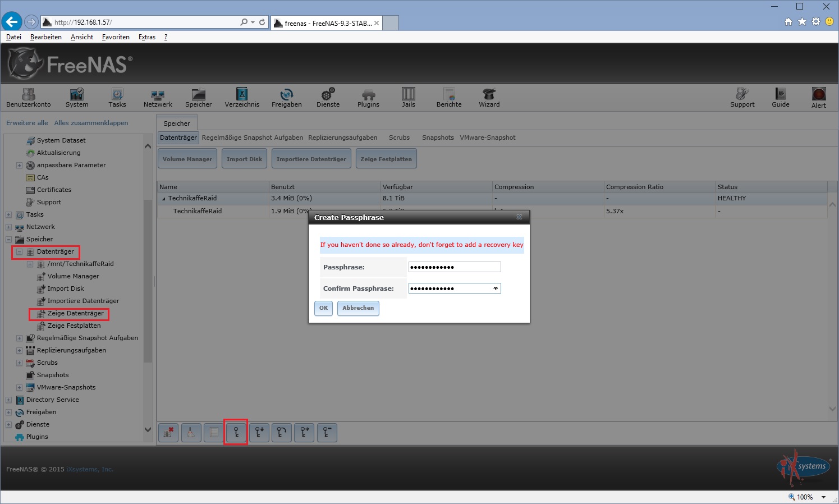
Task: Select Zeige Datenträger in the tree
Action: point(75,313)
